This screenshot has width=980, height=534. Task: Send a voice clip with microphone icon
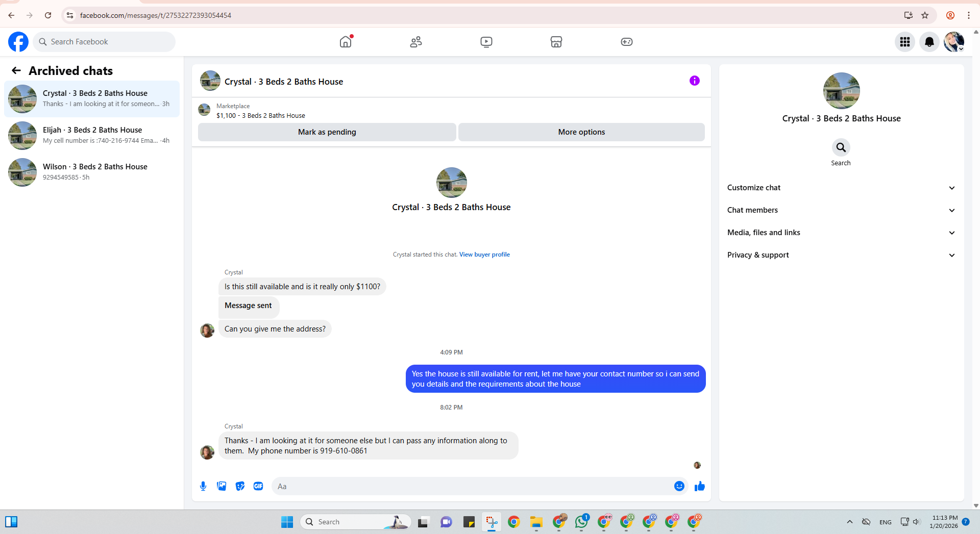[203, 486]
